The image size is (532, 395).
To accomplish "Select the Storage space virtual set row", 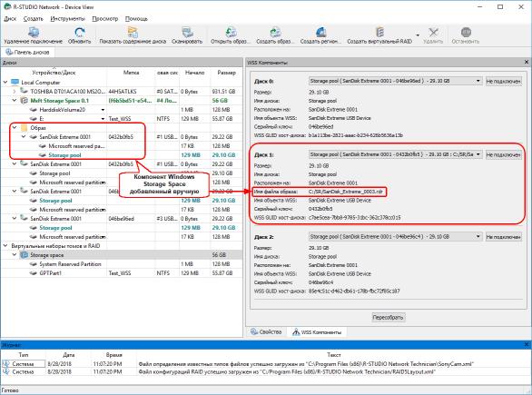I will coord(122,255).
